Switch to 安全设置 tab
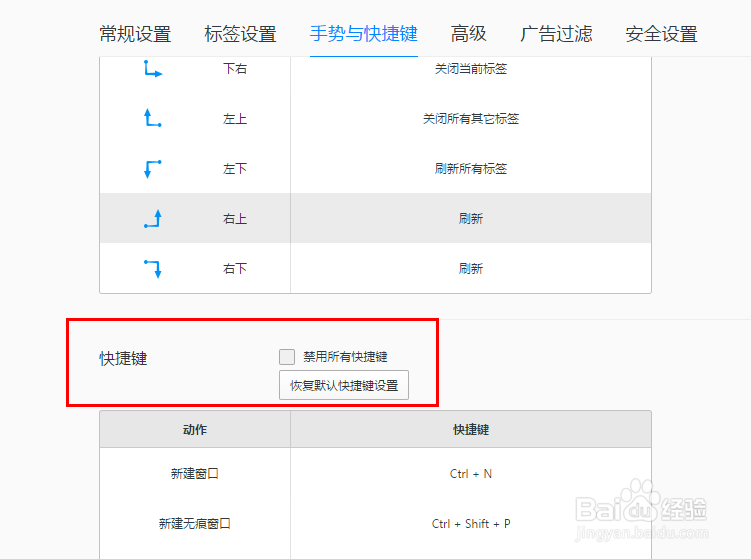 click(x=661, y=34)
